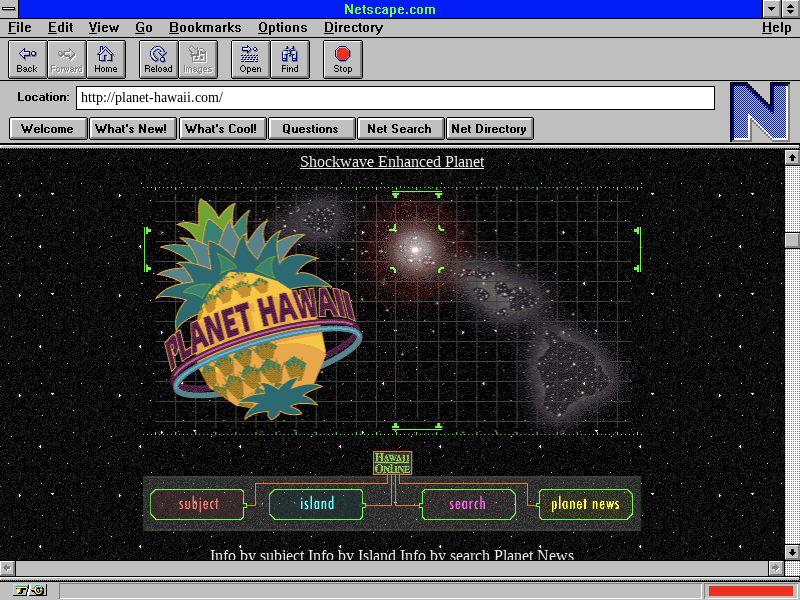
Task: Click vertical scrollbar down arrow
Action: (x=792, y=551)
